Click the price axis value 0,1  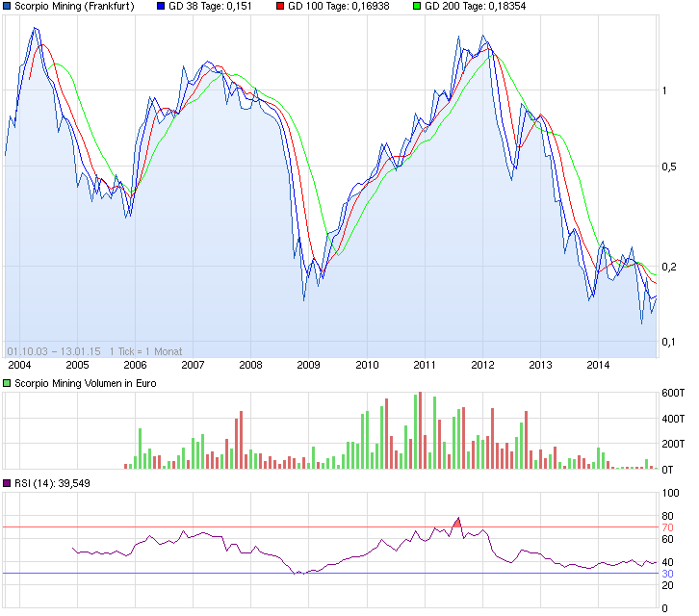point(669,342)
